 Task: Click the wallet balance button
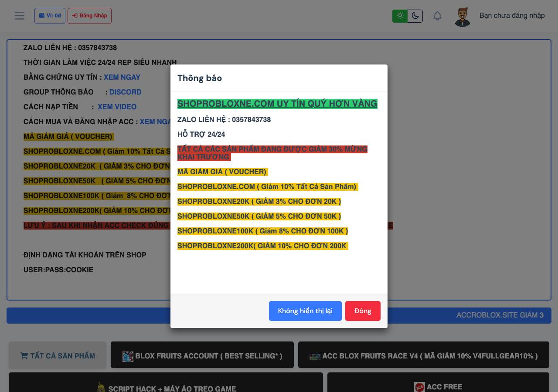(x=50, y=16)
